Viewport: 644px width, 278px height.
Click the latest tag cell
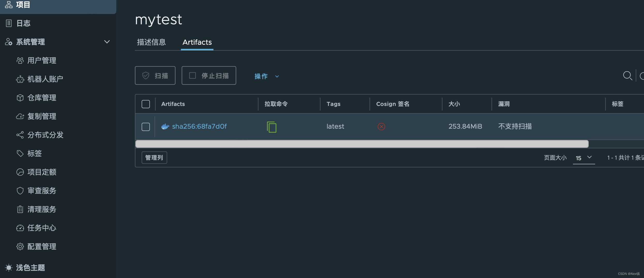pos(335,126)
